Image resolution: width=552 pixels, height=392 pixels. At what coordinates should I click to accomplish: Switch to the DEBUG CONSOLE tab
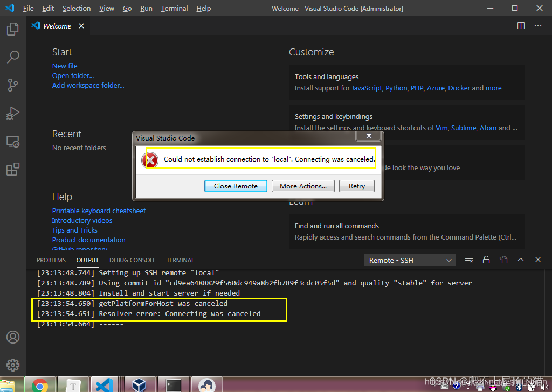point(133,260)
